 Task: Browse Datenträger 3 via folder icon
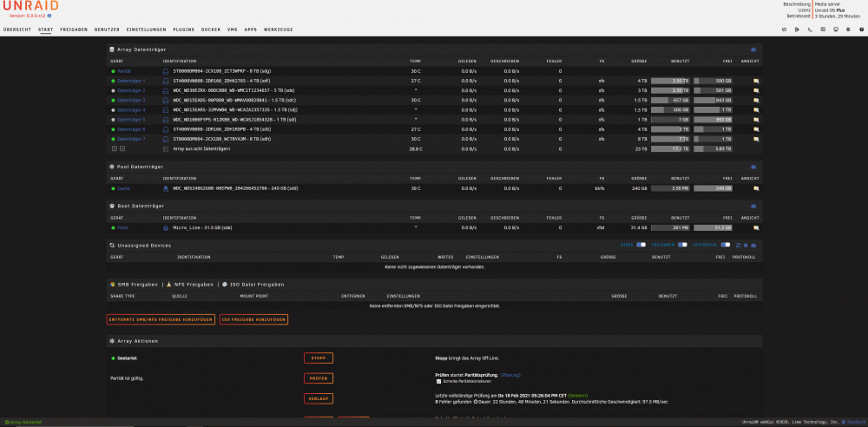coord(756,101)
